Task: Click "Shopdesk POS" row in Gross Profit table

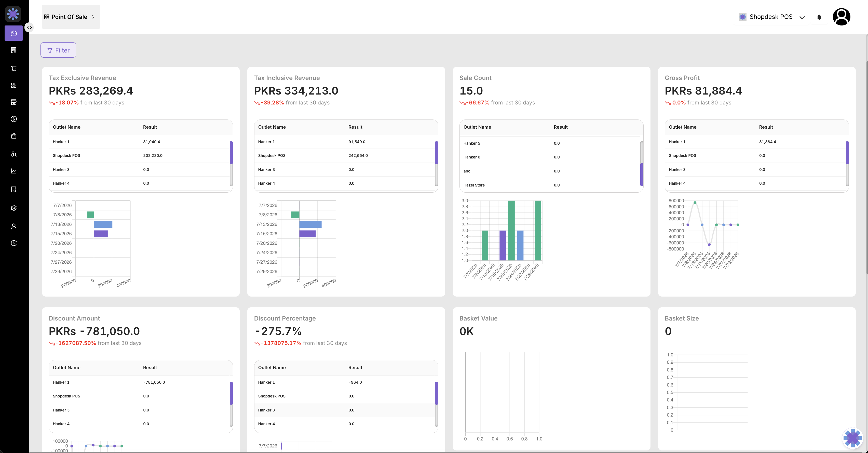Action: click(x=755, y=156)
